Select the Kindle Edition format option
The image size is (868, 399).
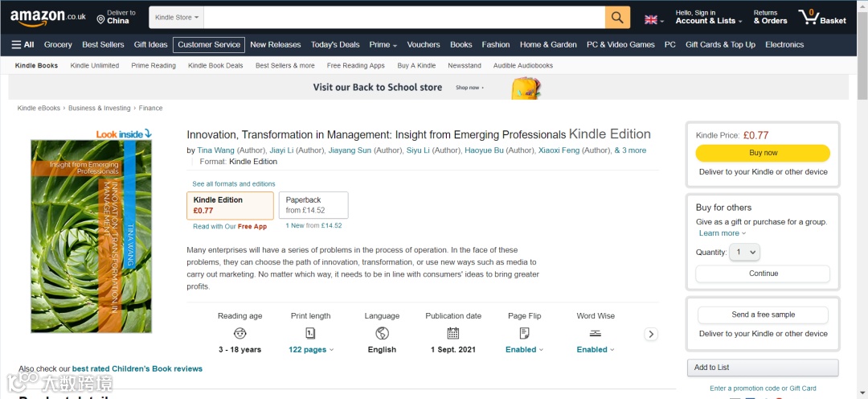click(230, 205)
